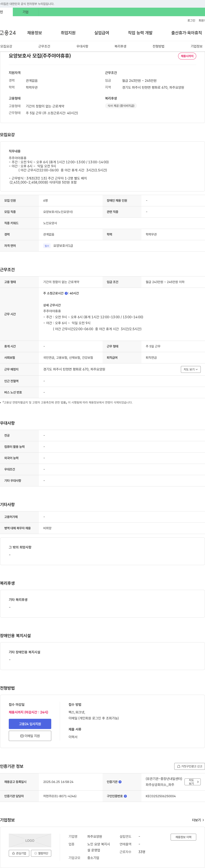This screenshot has width=205, height=868.
Task: Open the 채용정보 main menu
Action: [x=34, y=33]
